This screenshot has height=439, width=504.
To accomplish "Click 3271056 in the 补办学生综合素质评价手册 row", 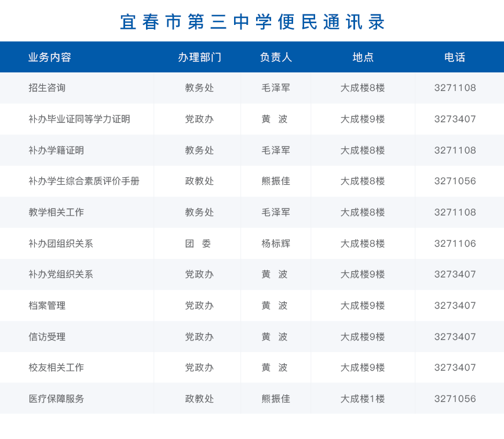I will pyautogui.click(x=455, y=181).
